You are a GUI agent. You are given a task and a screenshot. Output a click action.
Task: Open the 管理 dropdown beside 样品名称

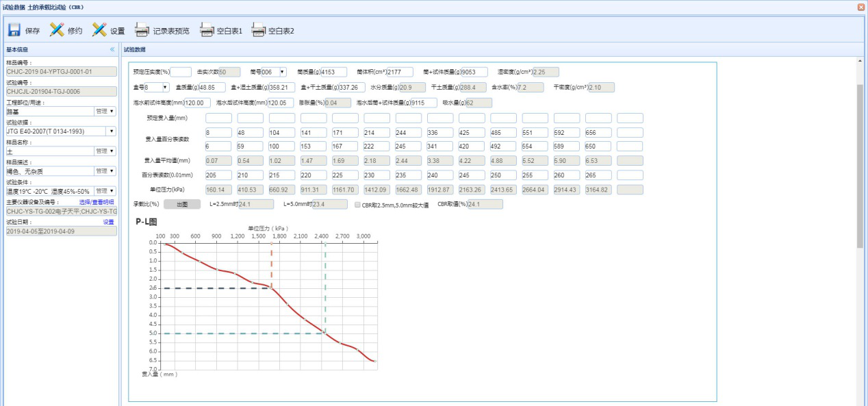pyautogui.click(x=105, y=151)
